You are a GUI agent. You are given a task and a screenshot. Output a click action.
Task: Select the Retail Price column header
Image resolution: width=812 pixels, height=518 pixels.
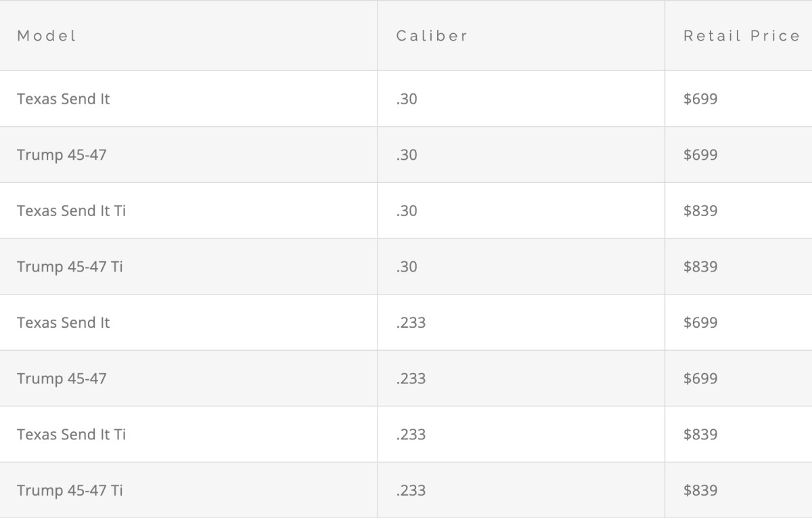[x=742, y=36]
